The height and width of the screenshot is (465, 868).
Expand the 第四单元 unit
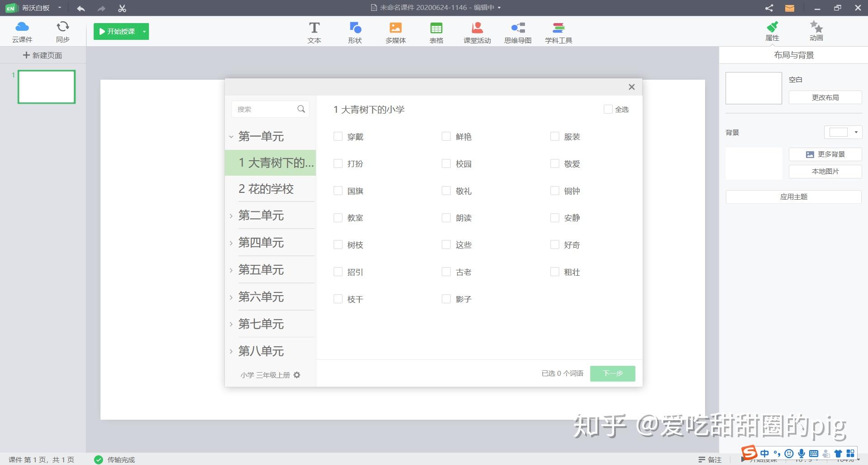[231, 243]
